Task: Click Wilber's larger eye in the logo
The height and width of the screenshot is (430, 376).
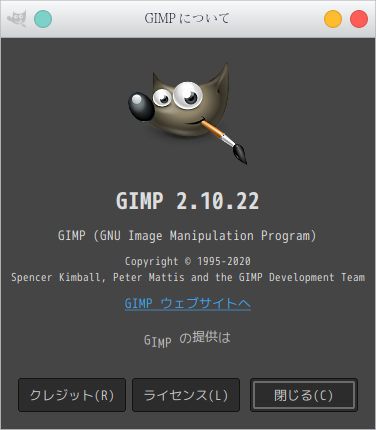Action: pos(188,95)
